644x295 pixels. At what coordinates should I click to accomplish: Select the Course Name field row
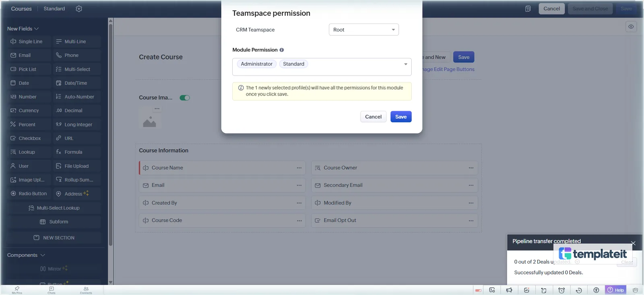(x=222, y=168)
